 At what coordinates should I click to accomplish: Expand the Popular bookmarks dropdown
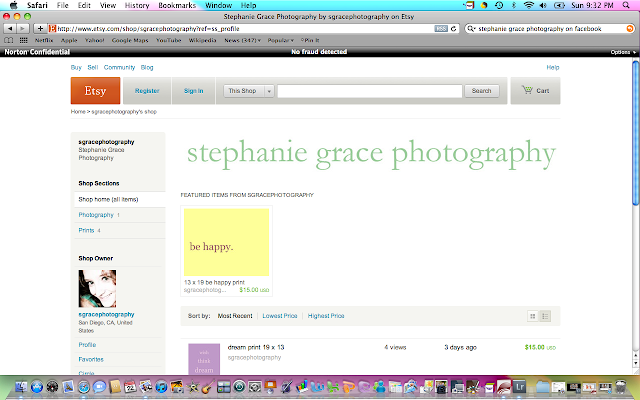pos(280,40)
